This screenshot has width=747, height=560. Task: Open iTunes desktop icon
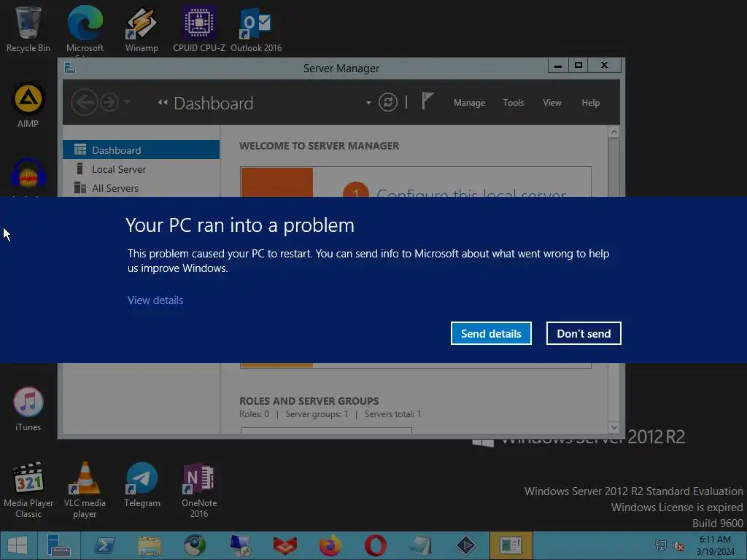pyautogui.click(x=28, y=408)
